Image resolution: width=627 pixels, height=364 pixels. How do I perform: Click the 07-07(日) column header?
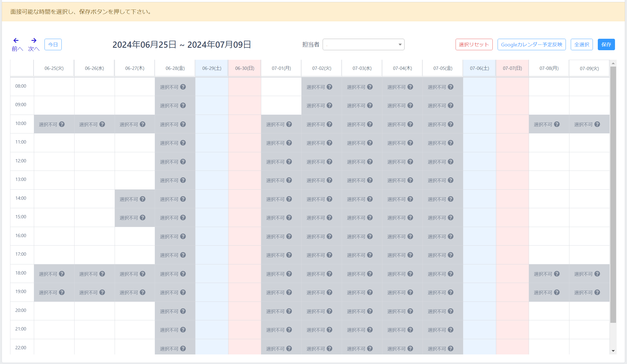(512, 68)
